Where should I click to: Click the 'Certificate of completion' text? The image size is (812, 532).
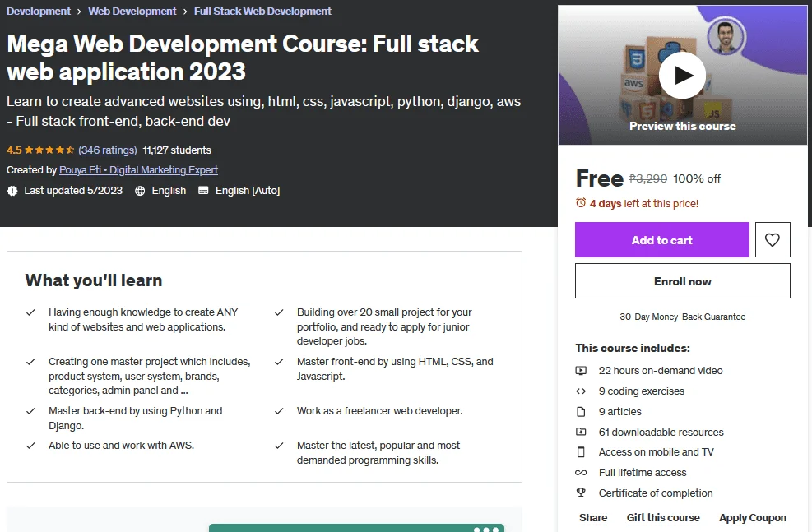[x=656, y=493]
